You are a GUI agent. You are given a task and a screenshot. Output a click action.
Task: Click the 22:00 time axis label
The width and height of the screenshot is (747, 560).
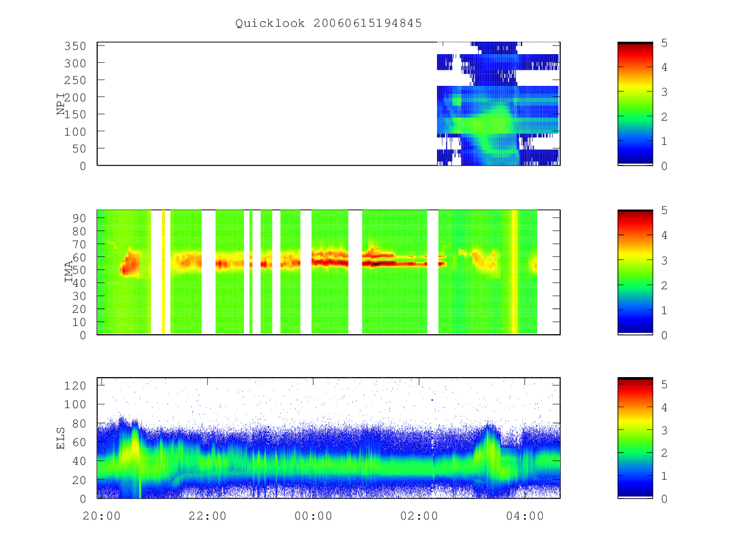(x=207, y=516)
